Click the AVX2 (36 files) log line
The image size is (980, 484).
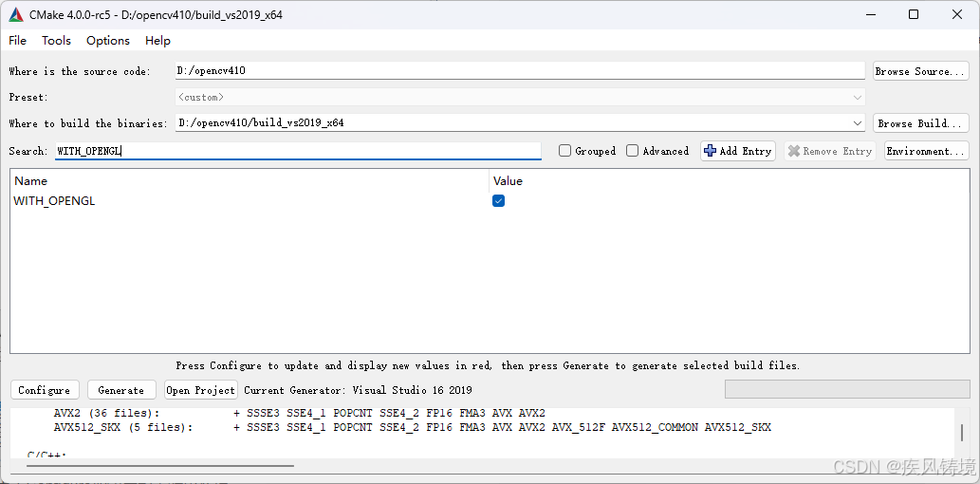click(x=300, y=413)
